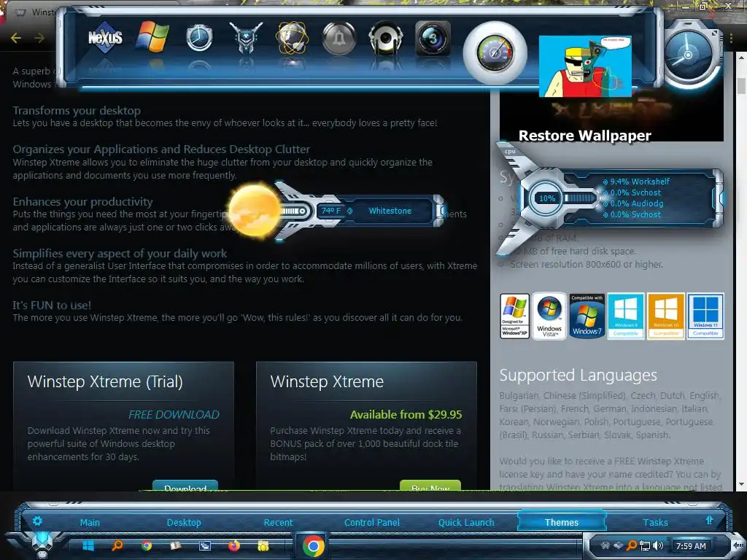Screen dimensions: 747x560
Task: Click the window switcher icon on the taskbar
Action: [205, 545]
